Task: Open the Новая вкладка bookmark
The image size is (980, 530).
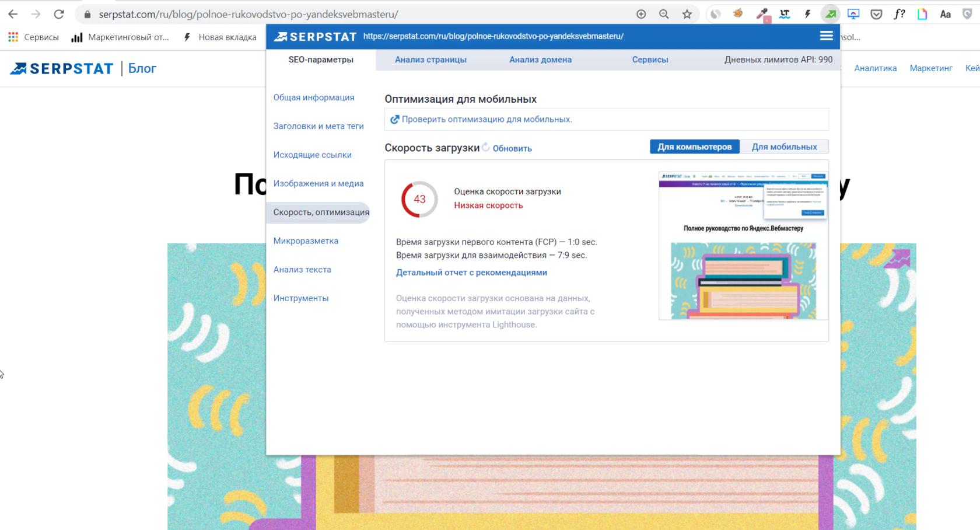Action: [219, 37]
